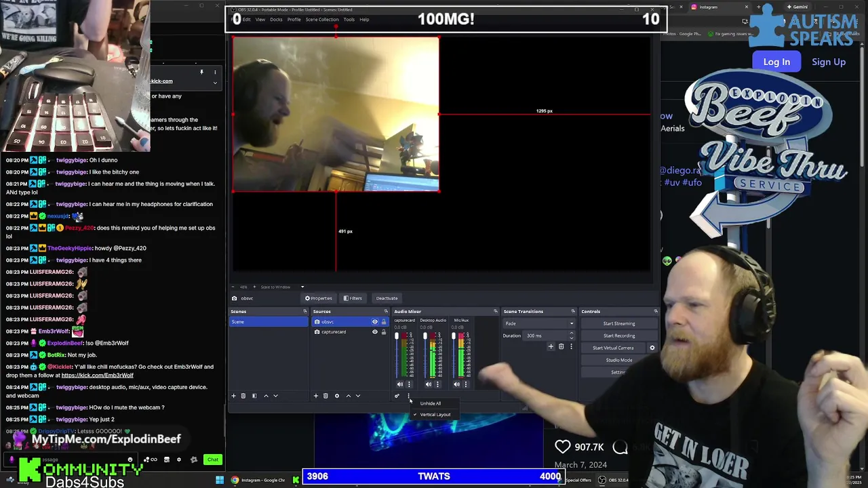This screenshot has width=868, height=488.
Task: Open Virtual Camera settings gear
Action: point(652,348)
